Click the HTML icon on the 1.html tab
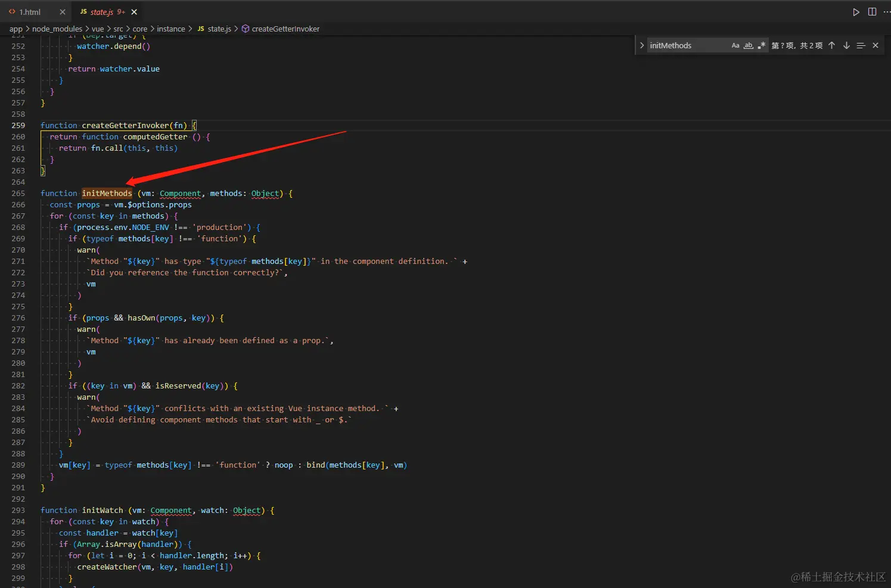 12,12
